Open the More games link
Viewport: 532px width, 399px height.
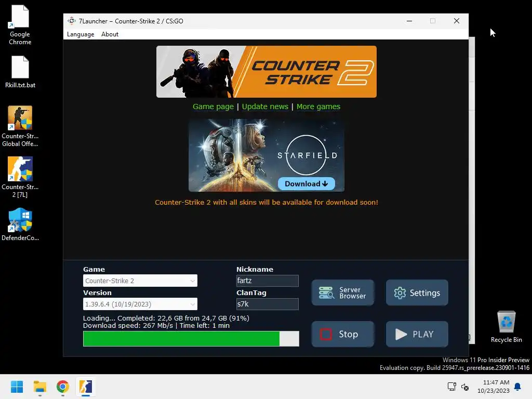click(318, 107)
